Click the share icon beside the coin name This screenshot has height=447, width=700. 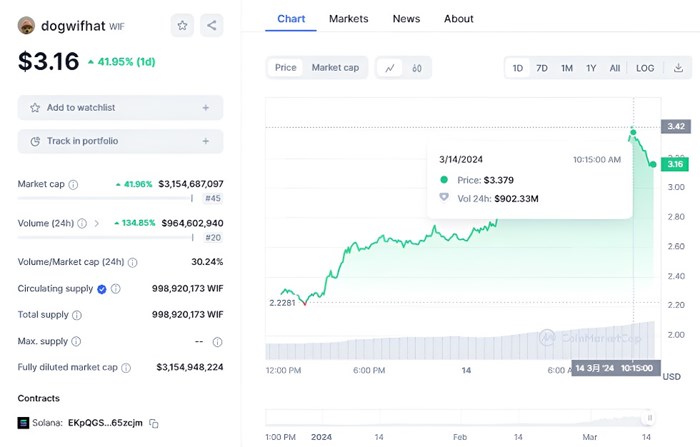pyautogui.click(x=211, y=26)
